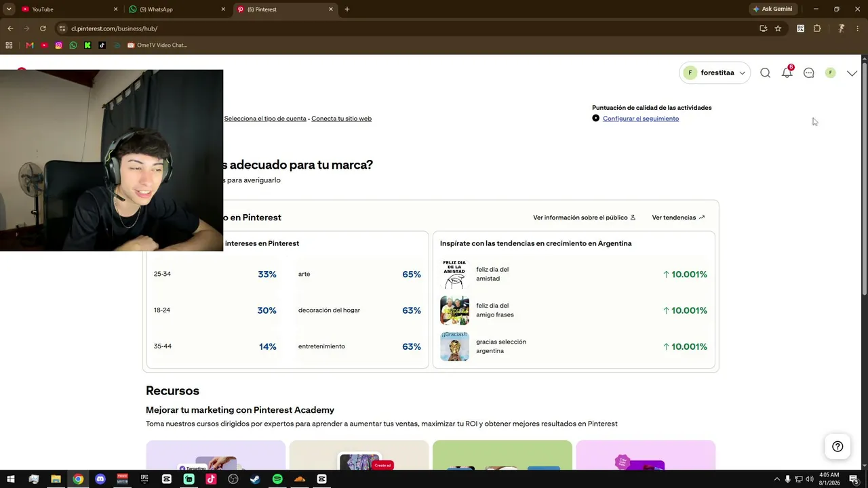Click the Selecciona el tipo de cuenta link

point(265,119)
